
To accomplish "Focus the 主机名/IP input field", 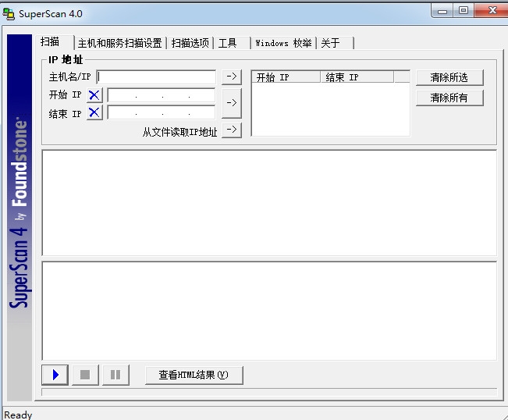I will [156, 77].
